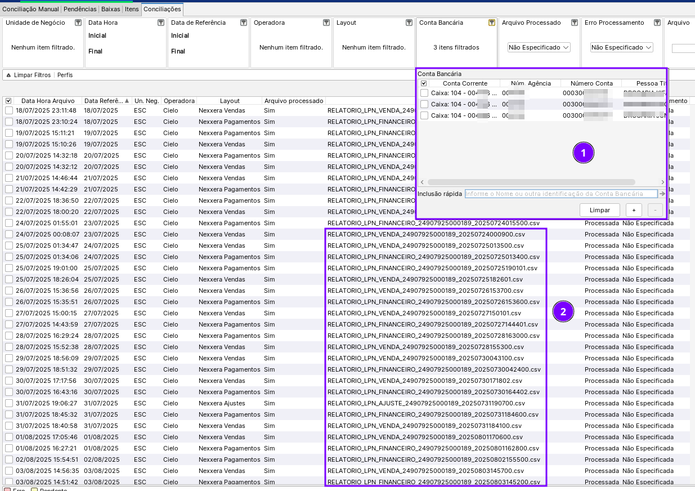Click the highlighted Conta Bancária filter icon
The height and width of the screenshot is (491, 695).
click(491, 22)
